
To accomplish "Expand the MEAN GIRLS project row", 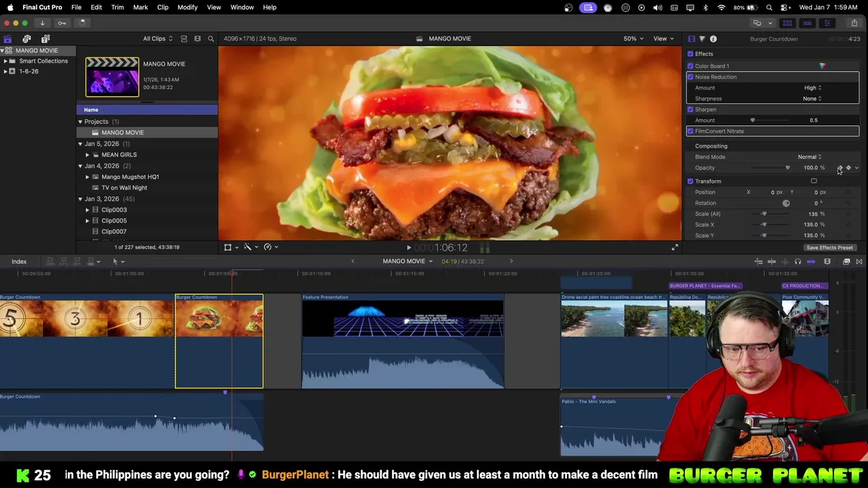I will 87,155.
